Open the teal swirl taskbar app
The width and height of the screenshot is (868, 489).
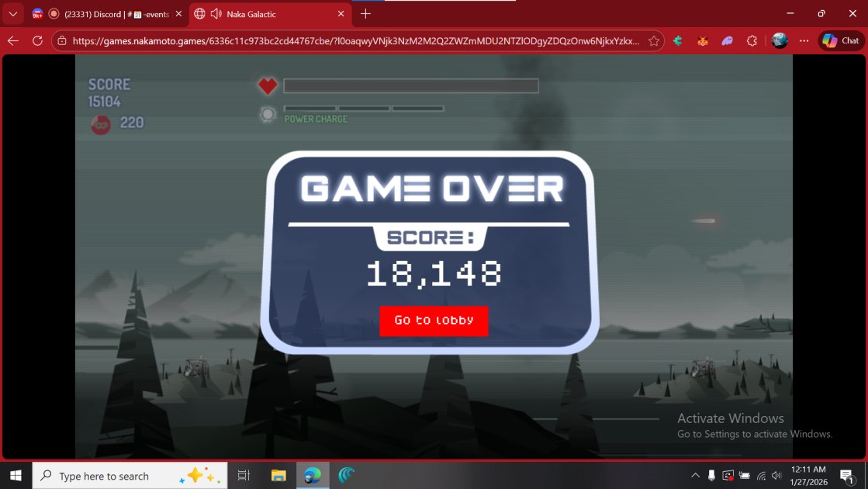[x=347, y=475]
